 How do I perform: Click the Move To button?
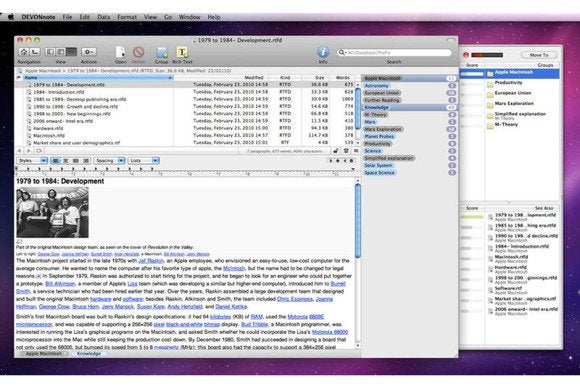tap(539, 55)
